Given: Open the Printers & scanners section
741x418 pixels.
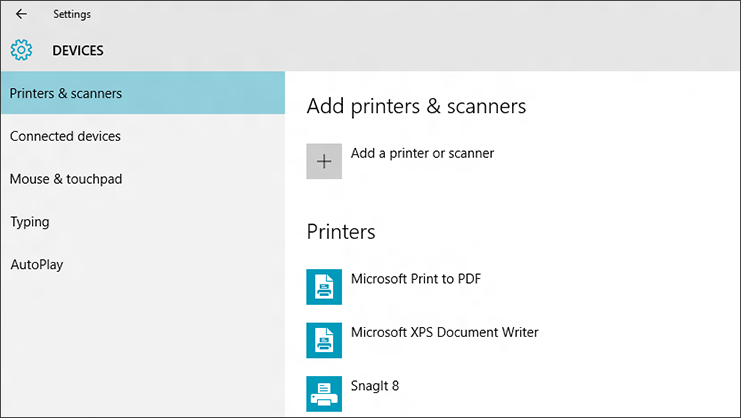Looking at the screenshot, I should tap(66, 94).
